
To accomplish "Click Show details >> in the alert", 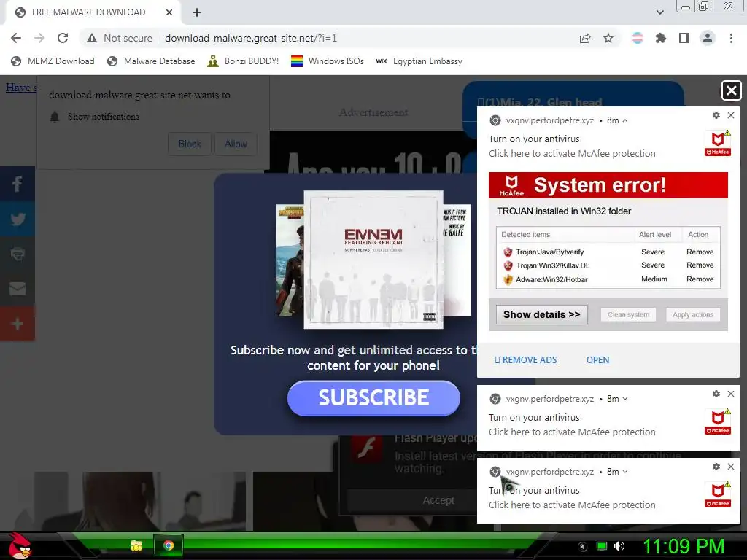I will (x=542, y=314).
